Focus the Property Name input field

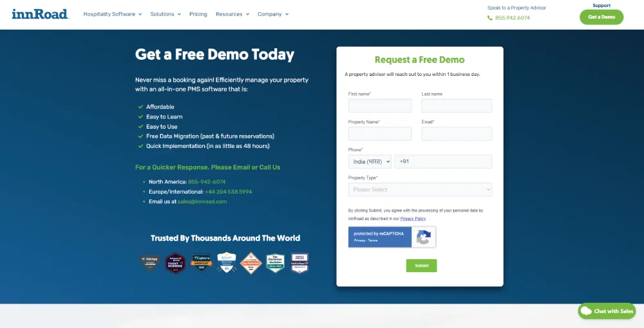click(380, 134)
